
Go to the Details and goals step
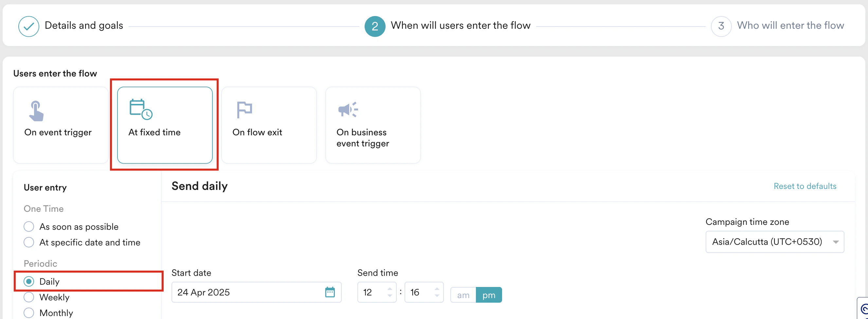point(84,25)
